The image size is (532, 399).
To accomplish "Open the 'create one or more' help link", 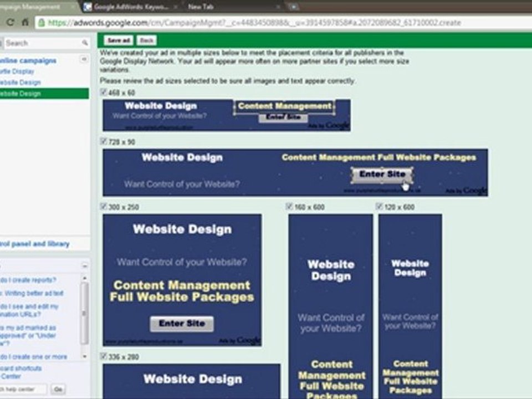I will (34, 357).
